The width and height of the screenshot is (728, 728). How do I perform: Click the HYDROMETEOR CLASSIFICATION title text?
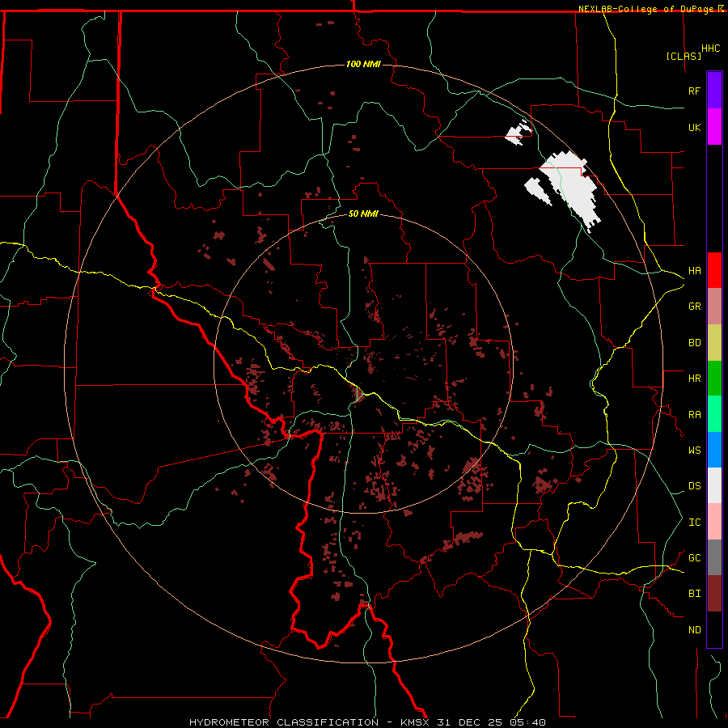[x=284, y=722]
